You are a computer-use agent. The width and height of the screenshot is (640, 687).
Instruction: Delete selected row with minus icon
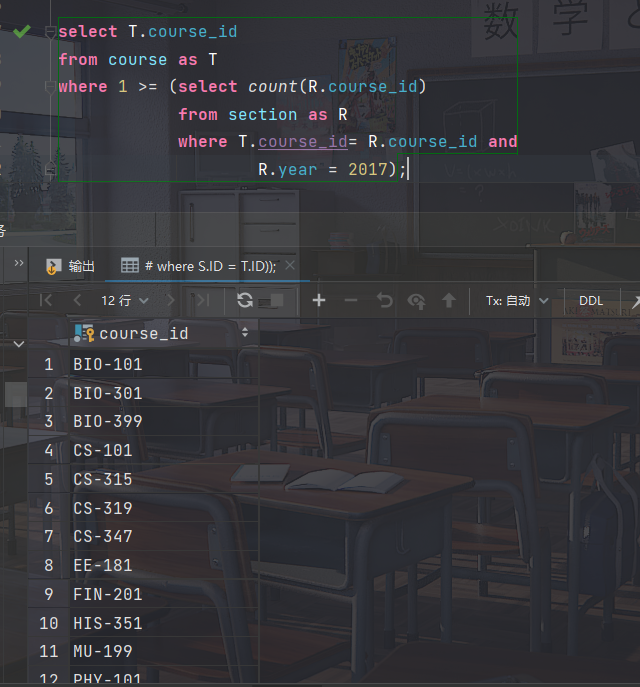(x=351, y=301)
